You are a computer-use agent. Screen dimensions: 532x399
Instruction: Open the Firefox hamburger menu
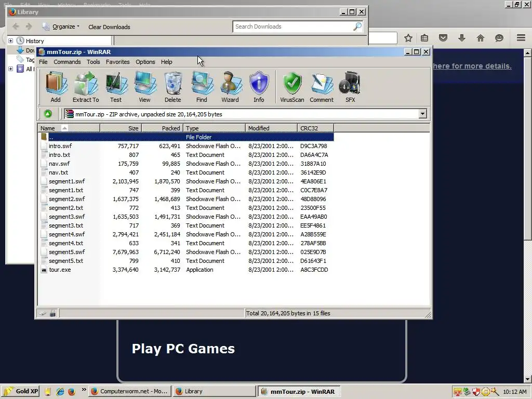pos(521,37)
